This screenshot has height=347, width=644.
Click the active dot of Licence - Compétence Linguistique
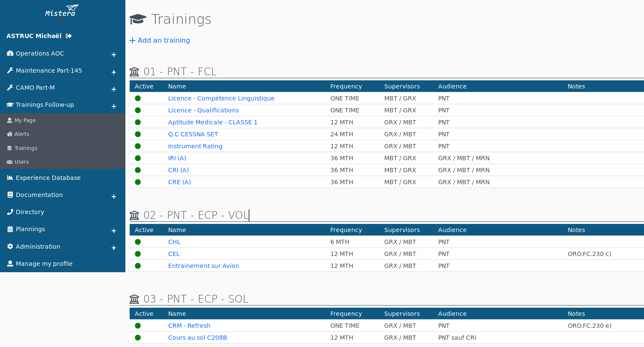(138, 98)
